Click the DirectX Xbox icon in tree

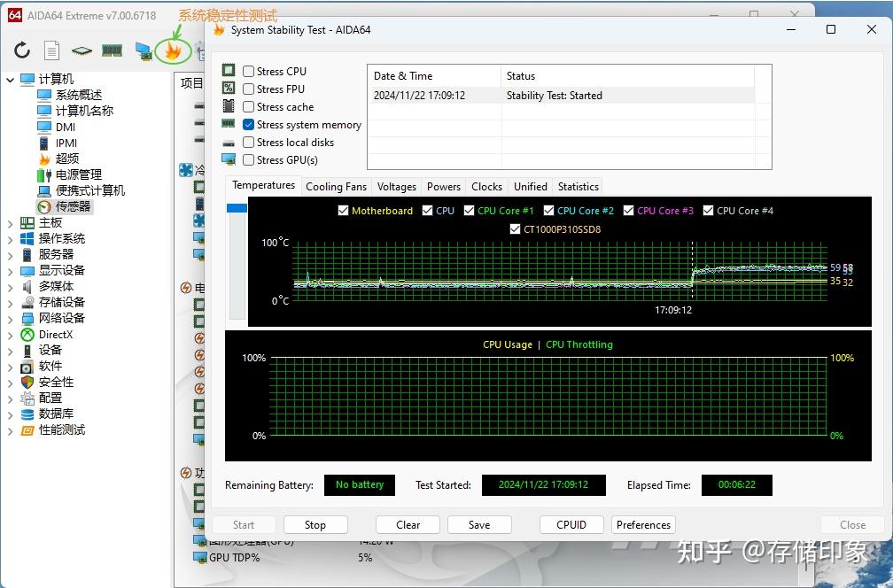(x=27, y=334)
